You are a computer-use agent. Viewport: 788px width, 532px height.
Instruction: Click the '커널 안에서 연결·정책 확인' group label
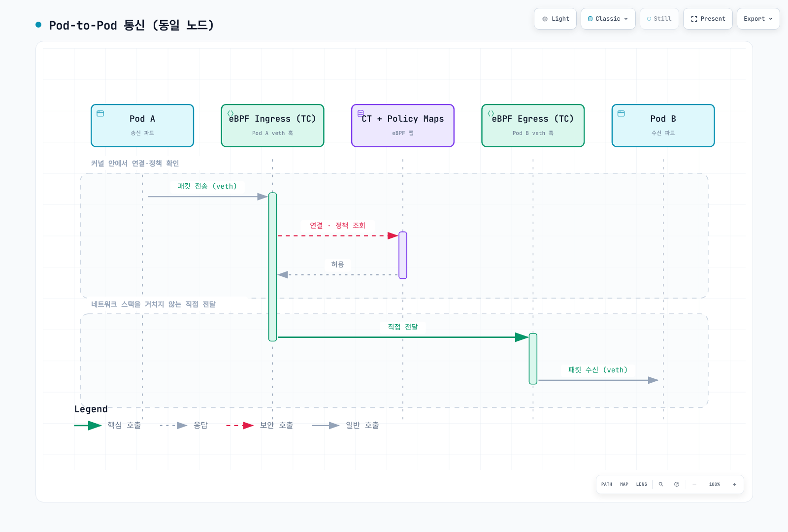(x=135, y=164)
